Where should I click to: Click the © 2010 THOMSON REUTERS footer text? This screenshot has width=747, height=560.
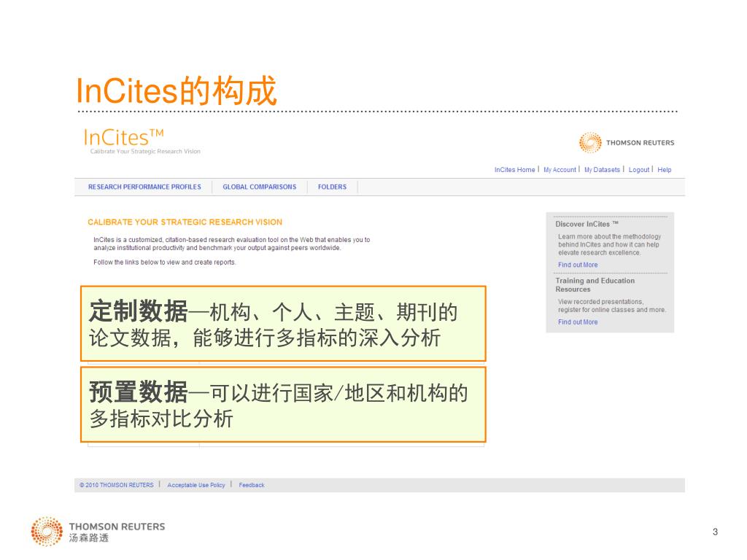click(x=116, y=485)
